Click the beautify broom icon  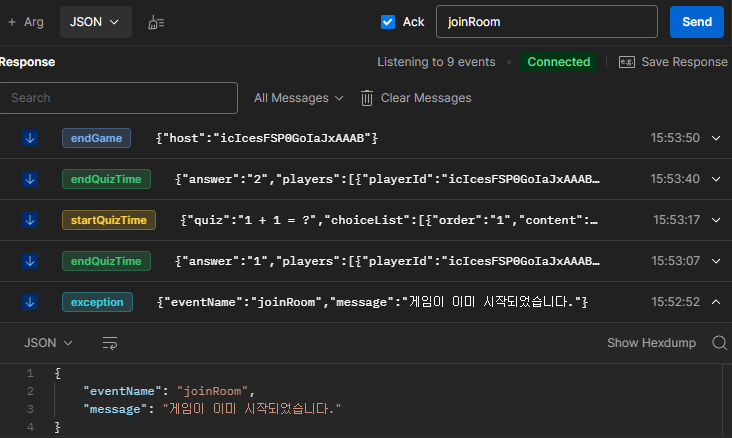pos(156,22)
